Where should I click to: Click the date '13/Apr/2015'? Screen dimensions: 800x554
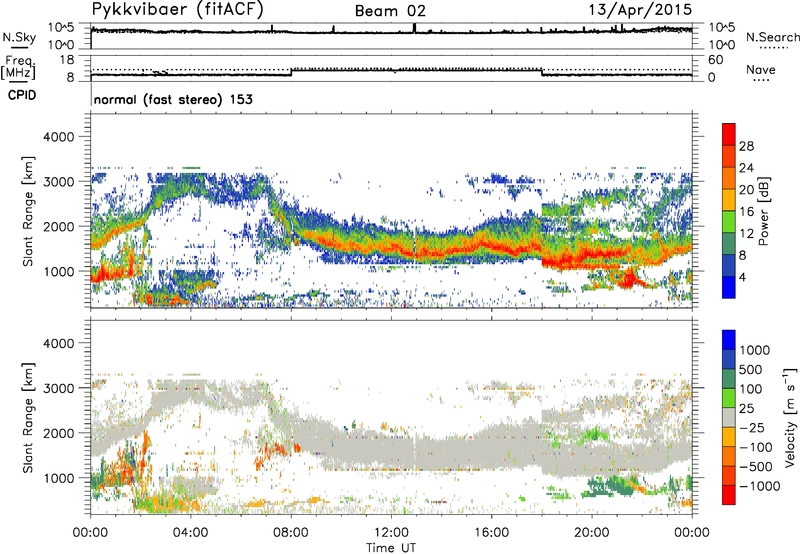[640, 10]
